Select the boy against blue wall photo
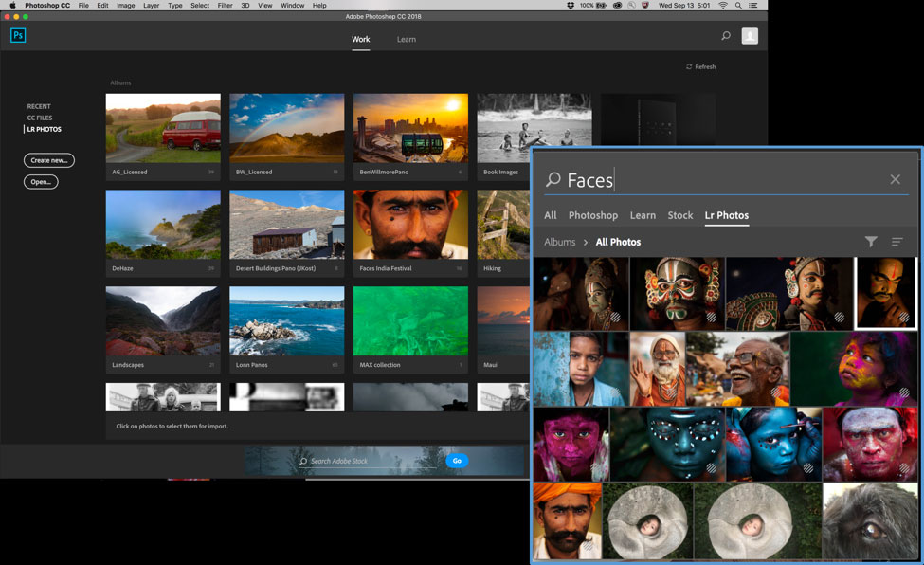Screen dimensions: 924x565 [581, 369]
